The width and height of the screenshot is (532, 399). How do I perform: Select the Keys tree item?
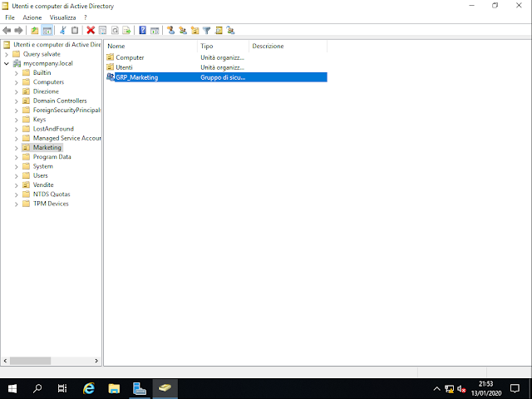click(x=39, y=120)
